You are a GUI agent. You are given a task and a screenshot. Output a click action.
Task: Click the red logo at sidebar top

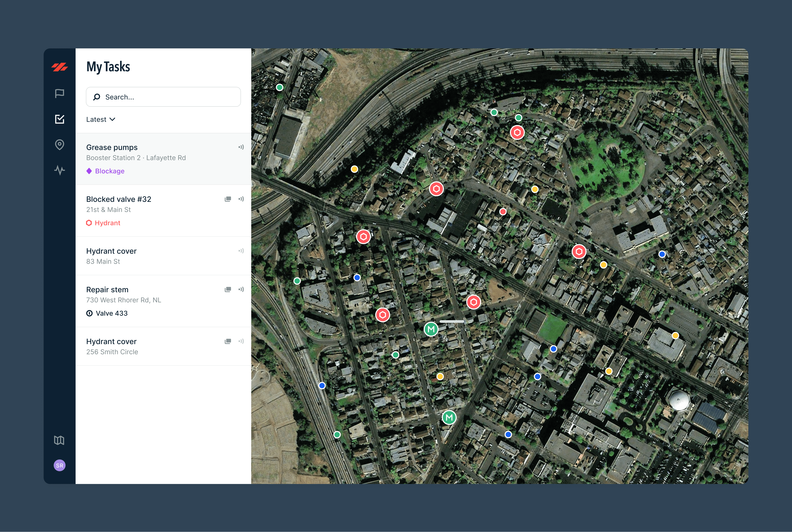(x=59, y=67)
